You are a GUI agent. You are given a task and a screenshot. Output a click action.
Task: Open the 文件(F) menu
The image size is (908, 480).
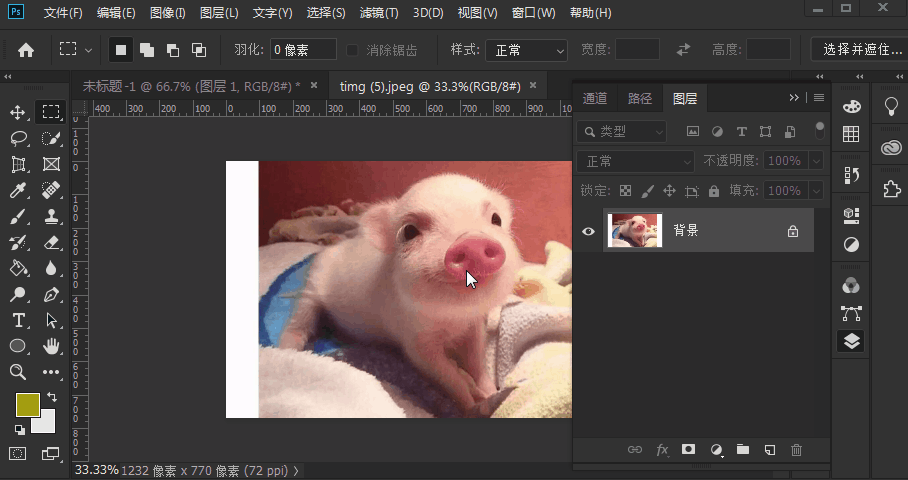[63, 13]
